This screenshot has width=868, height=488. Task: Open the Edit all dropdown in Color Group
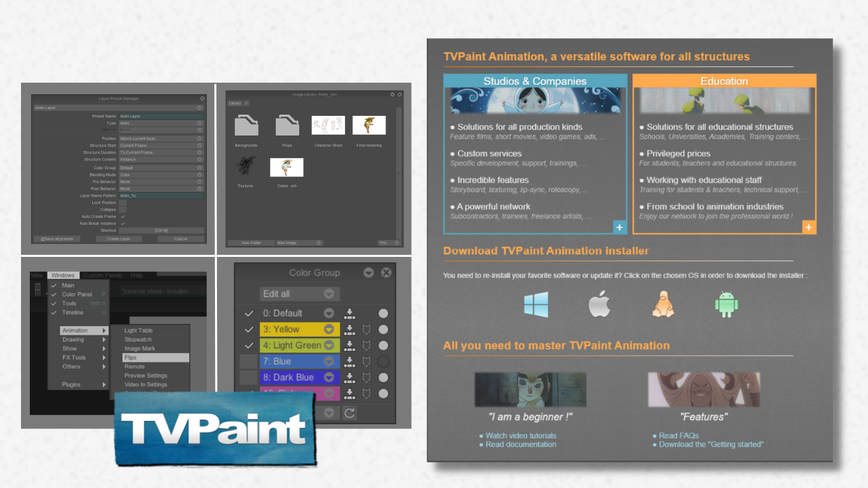coord(300,293)
